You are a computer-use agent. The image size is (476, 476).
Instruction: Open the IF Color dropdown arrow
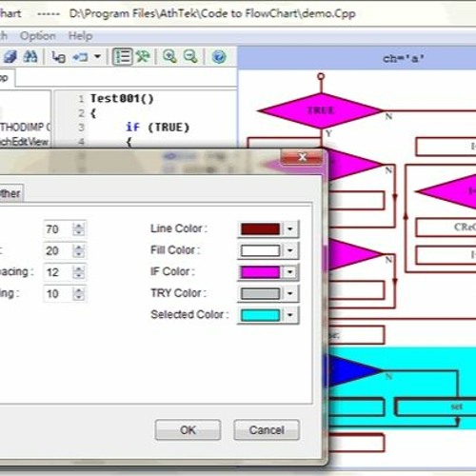(x=290, y=272)
